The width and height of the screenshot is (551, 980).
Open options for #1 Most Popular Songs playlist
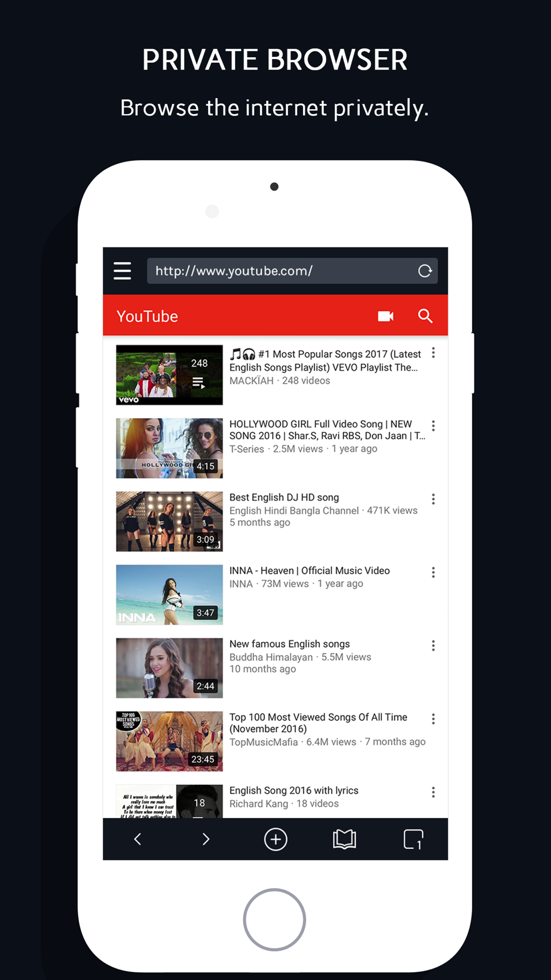point(434,353)
